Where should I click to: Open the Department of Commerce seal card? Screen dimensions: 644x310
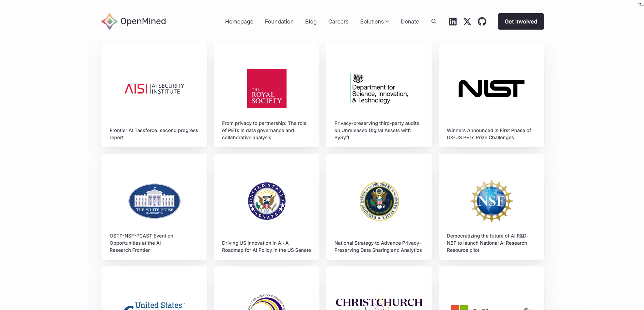(x=267, y=288)
